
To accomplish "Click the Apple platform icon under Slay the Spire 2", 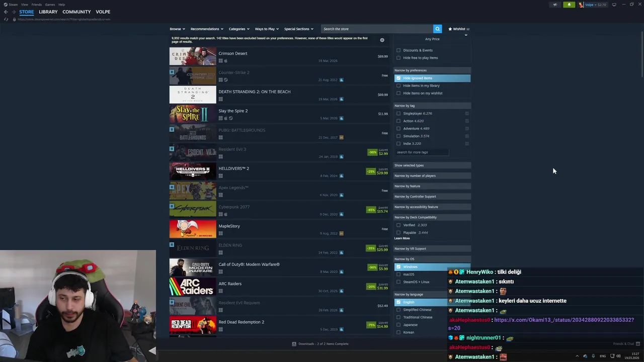I will [225, 118].
